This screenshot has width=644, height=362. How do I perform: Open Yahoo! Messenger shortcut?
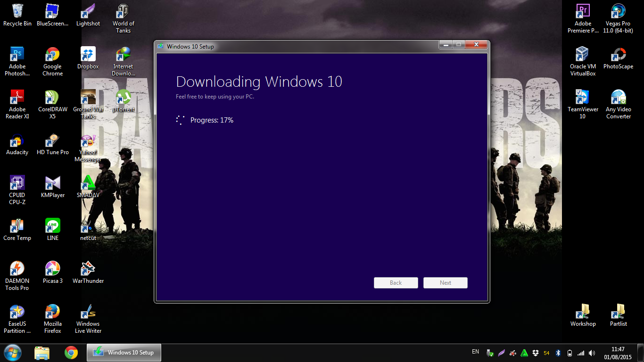point(88,147)
